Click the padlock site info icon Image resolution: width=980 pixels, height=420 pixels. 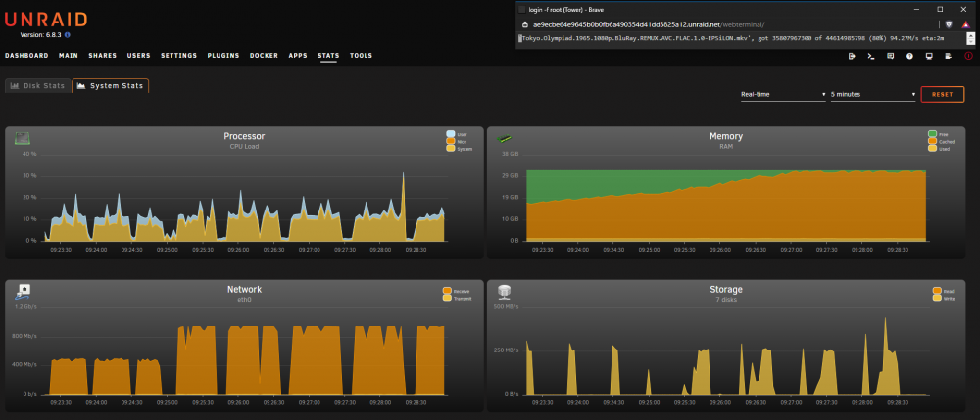(x=525, y=24)
